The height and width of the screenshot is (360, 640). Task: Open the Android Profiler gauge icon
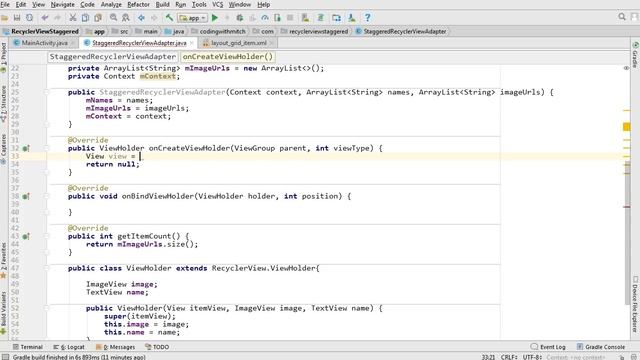click(265, 18)
